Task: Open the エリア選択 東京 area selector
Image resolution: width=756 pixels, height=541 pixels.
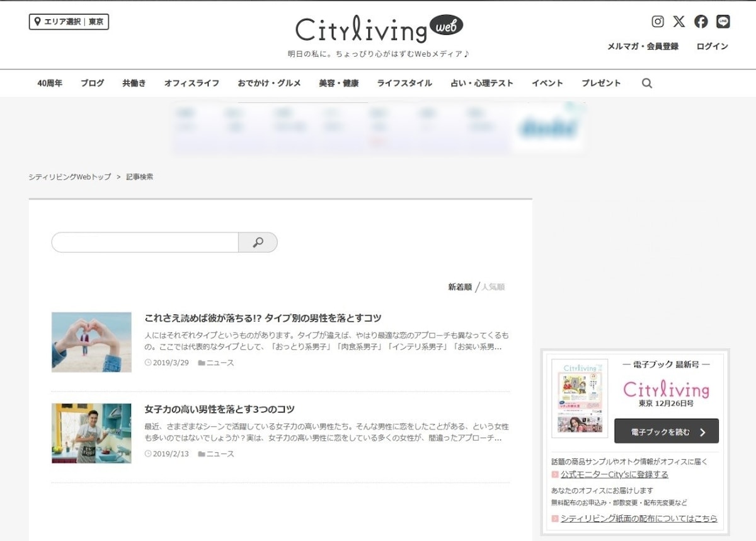Action: (x=69, y=21)
